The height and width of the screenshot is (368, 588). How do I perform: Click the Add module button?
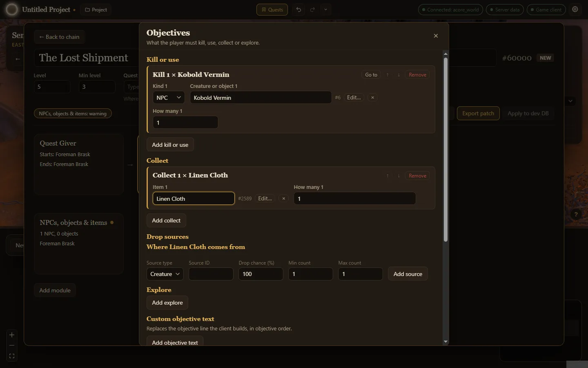point(55,290)
